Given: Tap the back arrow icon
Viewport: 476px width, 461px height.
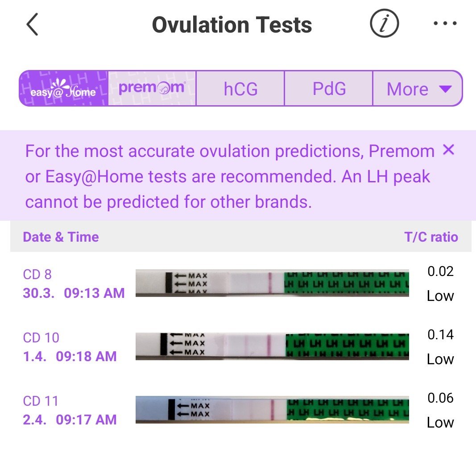Looking at the screenshot, I should click(32, 25).
